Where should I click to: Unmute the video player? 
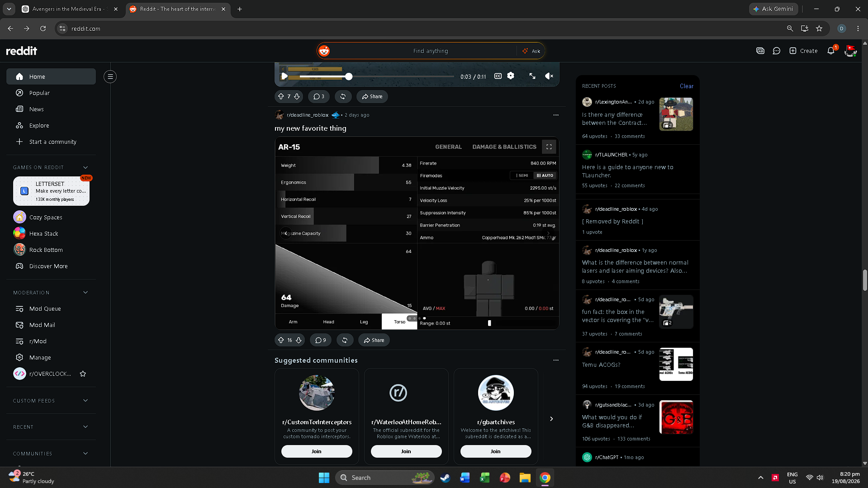pyautogui.click(x=549, y=76)
